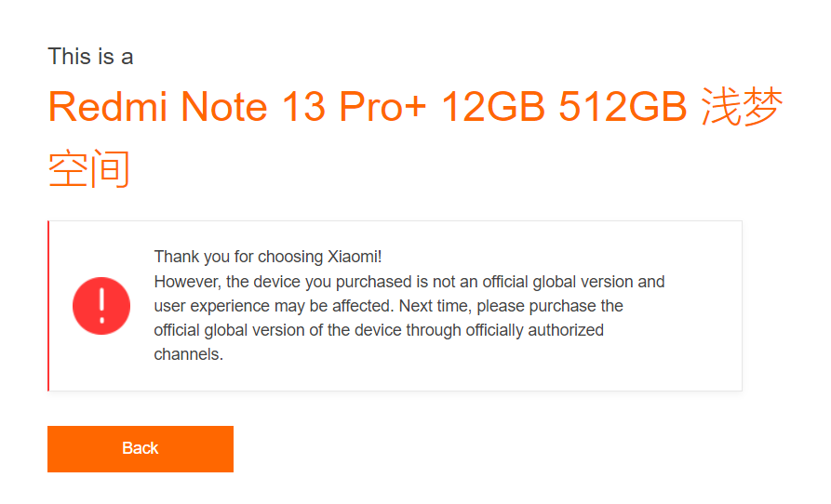The height and width of the screenshot is (504, 831).
Task: Click the word Redmi in the heading
Action: [108, 107]
